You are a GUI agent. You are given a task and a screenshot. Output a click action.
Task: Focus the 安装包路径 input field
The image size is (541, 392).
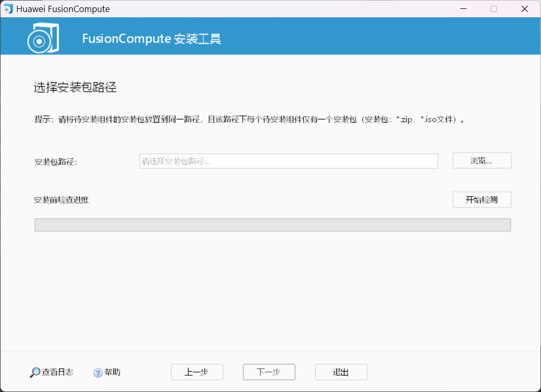(289, 161)
